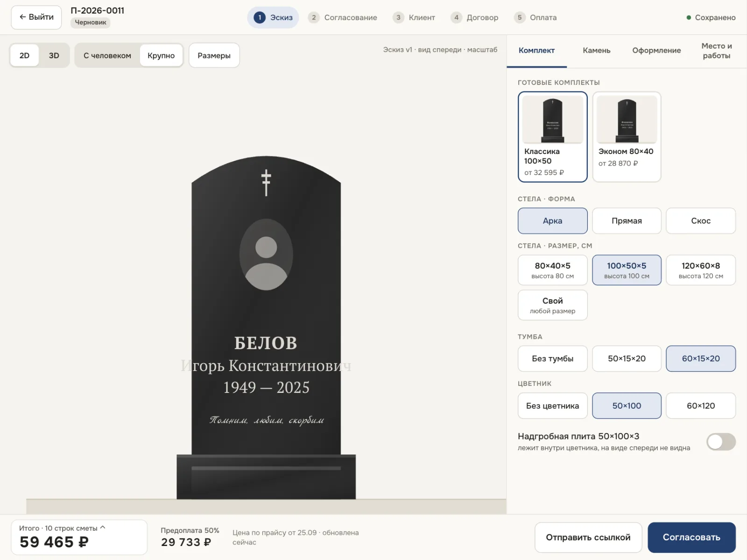The height and width of the screenshot is (560, 747).
Task: Show Размеры dimensions overlay
Action: click(214, 56)
